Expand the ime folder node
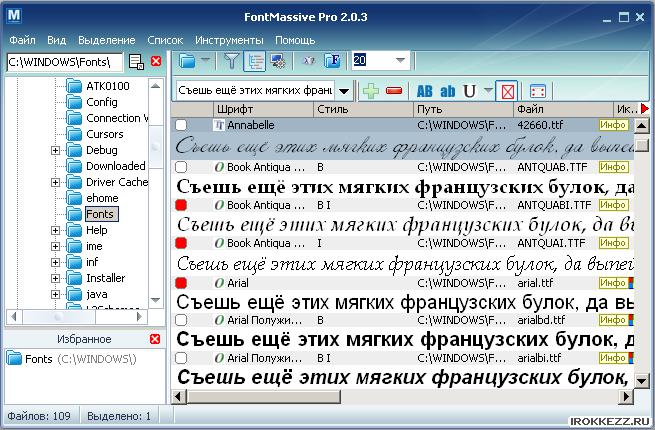 (55, 247)
